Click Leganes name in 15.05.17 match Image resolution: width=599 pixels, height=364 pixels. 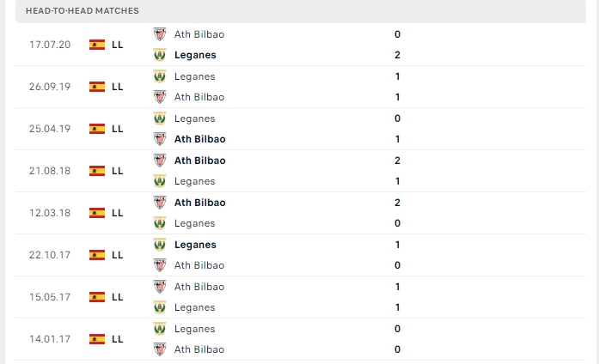coord(194,307)
